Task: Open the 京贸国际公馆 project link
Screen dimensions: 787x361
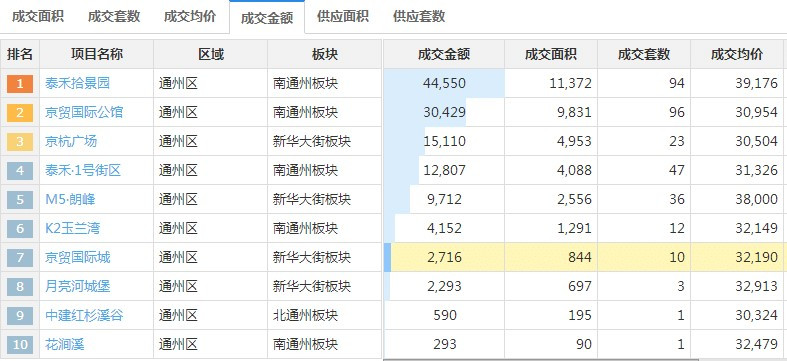Action: click(x=84, y=112)
